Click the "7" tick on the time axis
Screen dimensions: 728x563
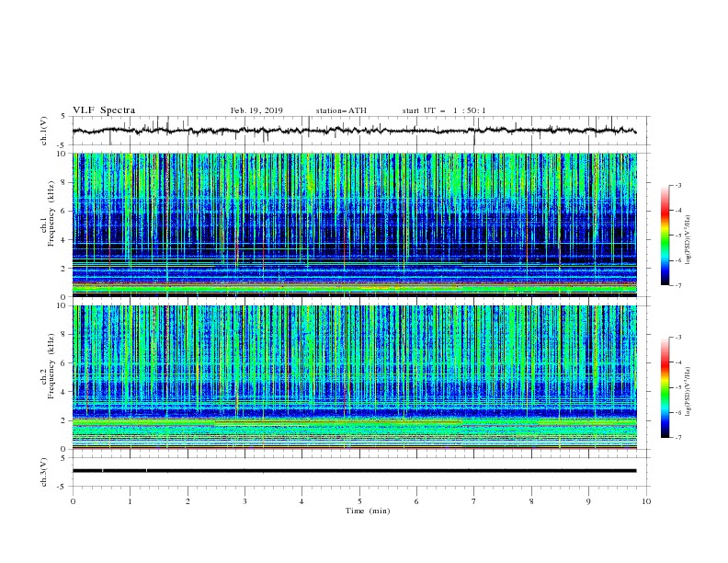(474, 501)
